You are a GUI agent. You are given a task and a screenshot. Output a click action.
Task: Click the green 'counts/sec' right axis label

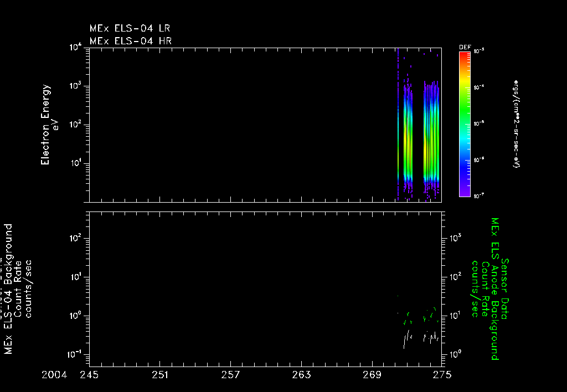[475, 289]
